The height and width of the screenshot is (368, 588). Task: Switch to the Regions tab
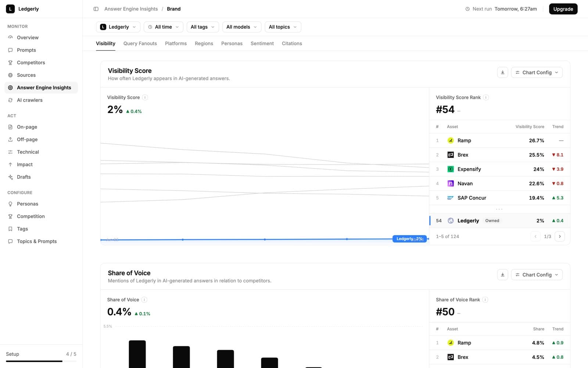(204, 43)
